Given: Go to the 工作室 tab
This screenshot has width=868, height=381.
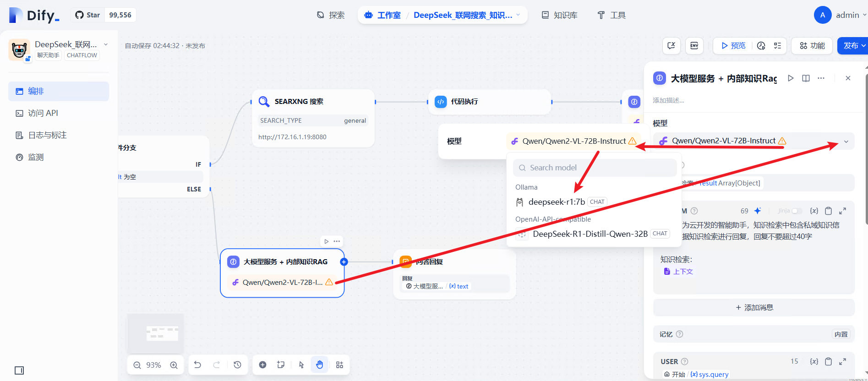Looking at the screenshot, I should pos(382,15).
